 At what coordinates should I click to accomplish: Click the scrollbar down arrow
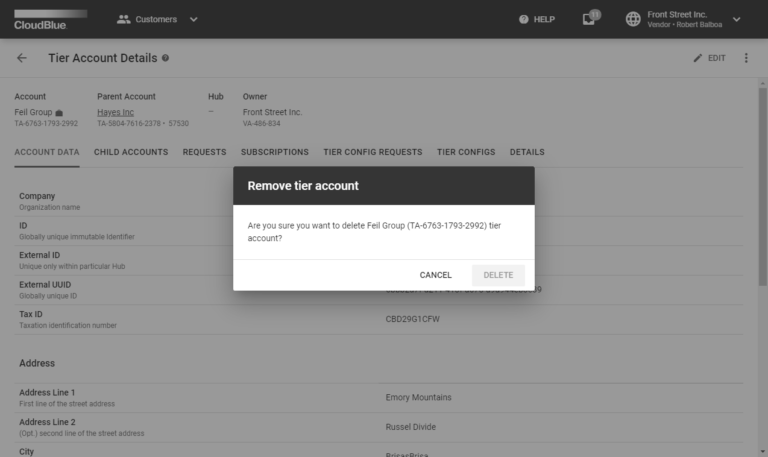point(763,452)
